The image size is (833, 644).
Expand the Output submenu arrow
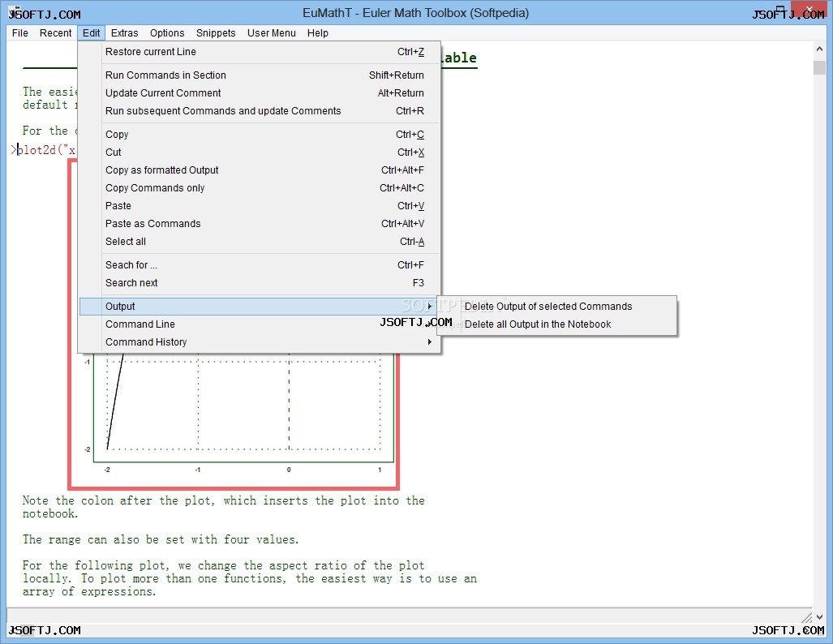[429, 306]
